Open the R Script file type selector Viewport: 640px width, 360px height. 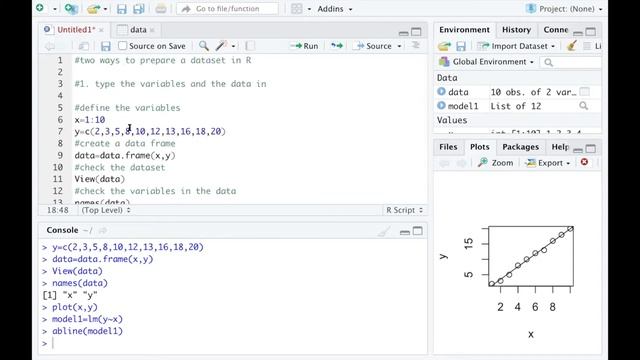tap(404, 210)
